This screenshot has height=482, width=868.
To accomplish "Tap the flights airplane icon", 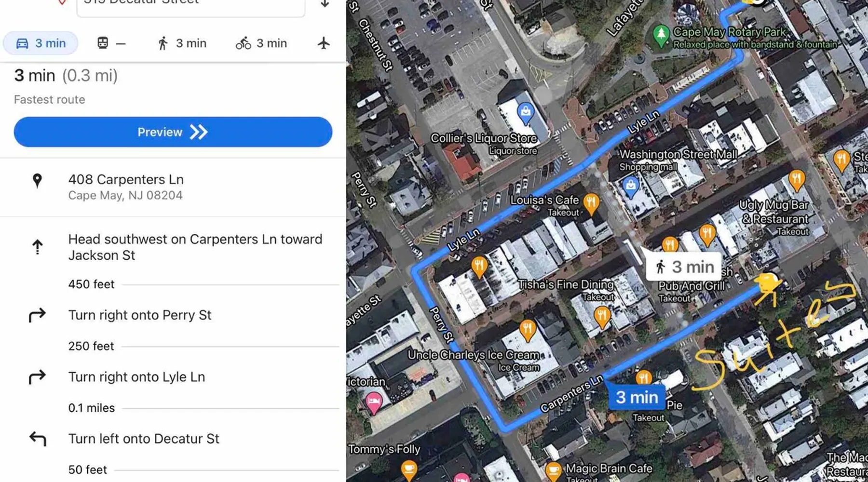I will point(324,43).
